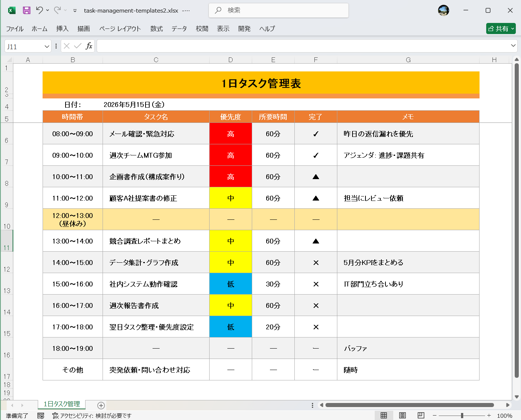The width and height of the screenshot is (521, 420).
Task: Click the 検索 search box
Action: click(278, 10)
